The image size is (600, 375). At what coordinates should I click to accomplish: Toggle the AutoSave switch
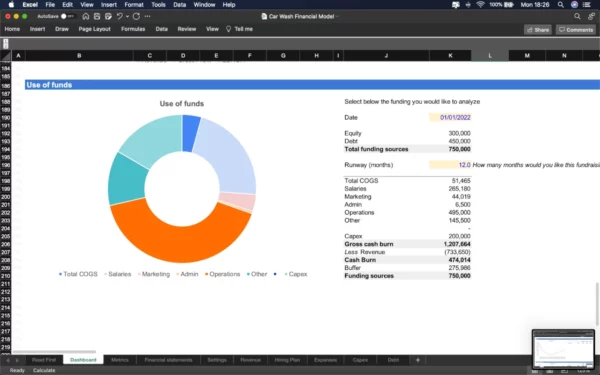click(67, 16)
